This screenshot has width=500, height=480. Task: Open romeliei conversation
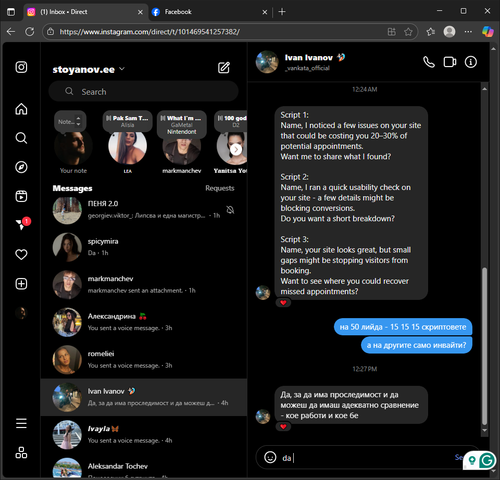pos(144,359)
